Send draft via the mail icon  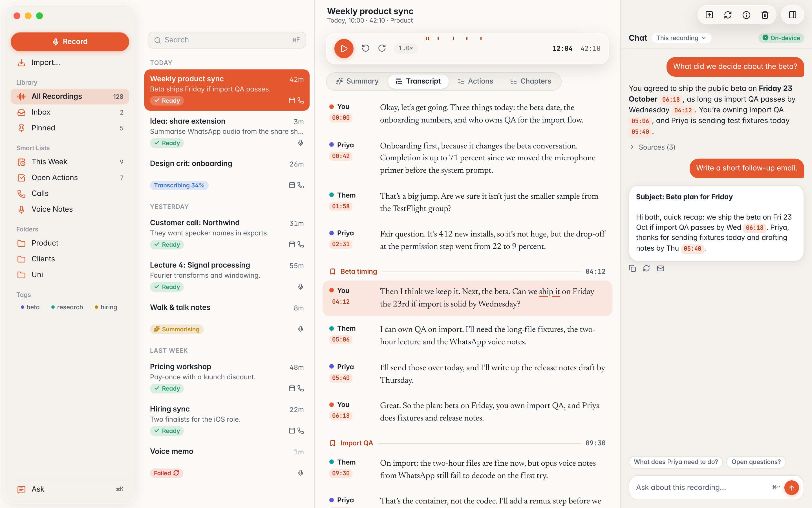click(660, 268)
